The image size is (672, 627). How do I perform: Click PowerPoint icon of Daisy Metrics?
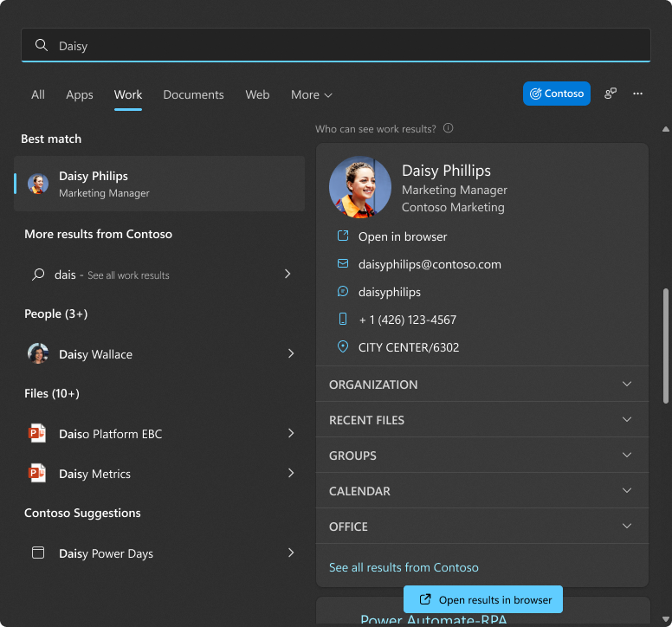pos(37,473)
